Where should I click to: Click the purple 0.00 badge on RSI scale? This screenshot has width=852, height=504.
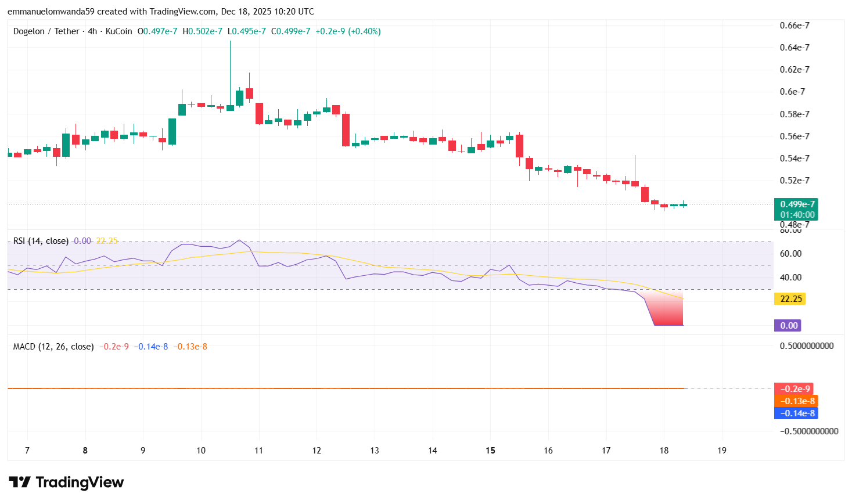pos(788,326)
